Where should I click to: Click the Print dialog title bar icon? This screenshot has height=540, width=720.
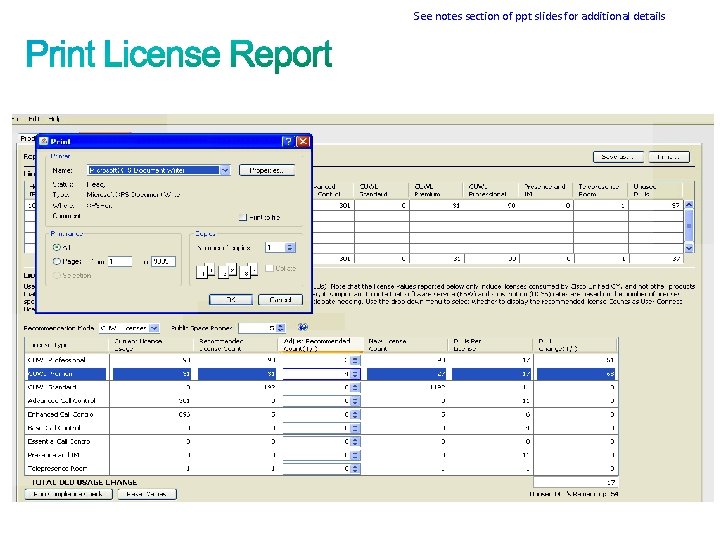pos(44,141)
